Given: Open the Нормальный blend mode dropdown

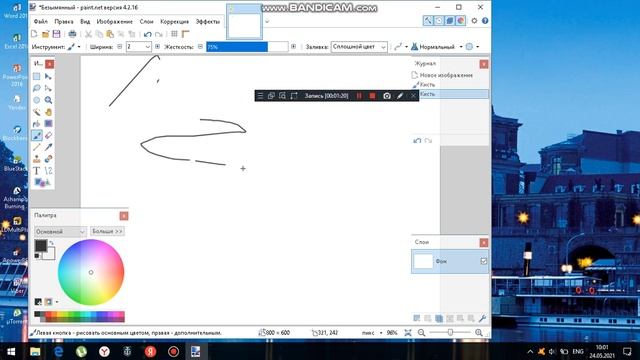Looking at the screenshot, I should [x=437, y=47].
